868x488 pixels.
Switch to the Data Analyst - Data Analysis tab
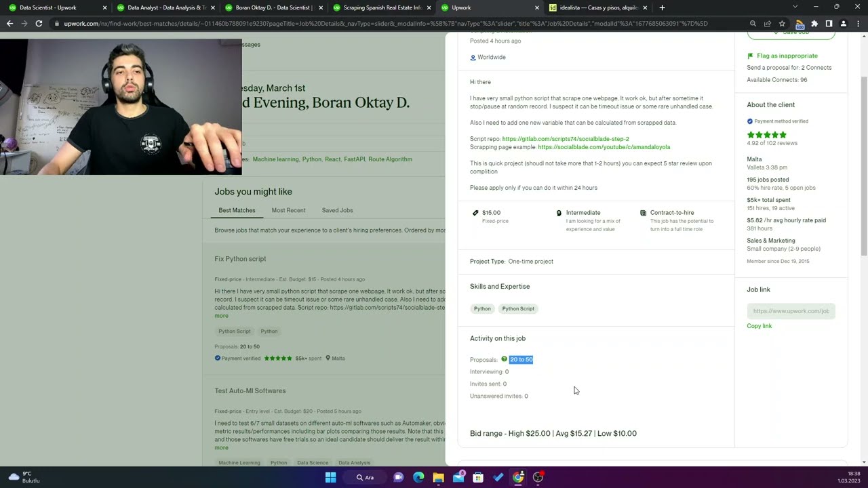pos(165,7)
